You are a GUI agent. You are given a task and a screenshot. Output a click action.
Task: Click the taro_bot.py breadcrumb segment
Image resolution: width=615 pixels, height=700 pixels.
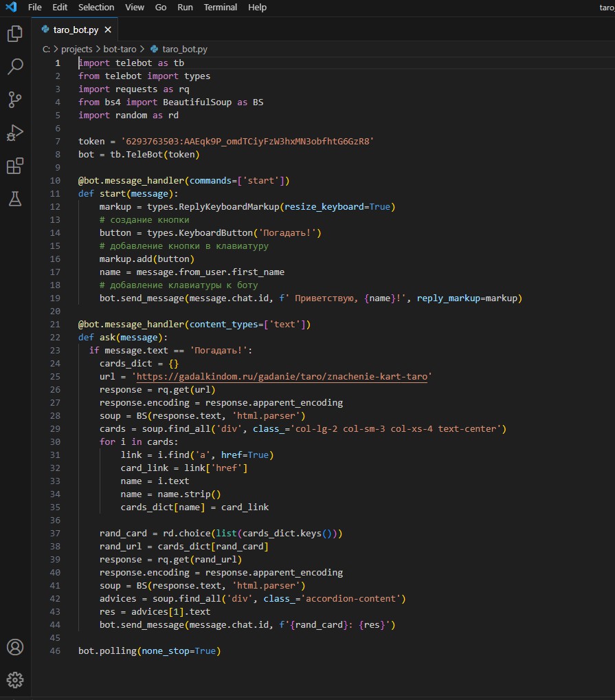coord(185,49)
